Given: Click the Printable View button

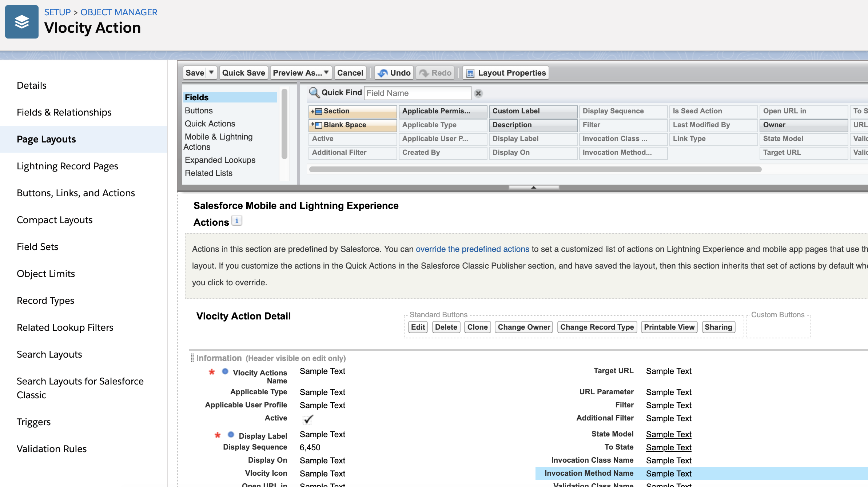Looking at the screenshot, I should [x=669, y=327].
